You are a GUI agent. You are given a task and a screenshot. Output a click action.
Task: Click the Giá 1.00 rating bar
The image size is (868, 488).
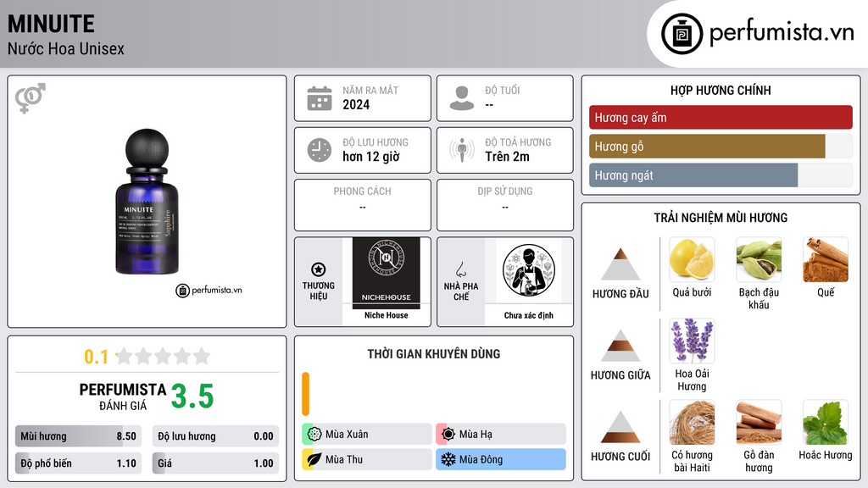(x=215, y=463)
